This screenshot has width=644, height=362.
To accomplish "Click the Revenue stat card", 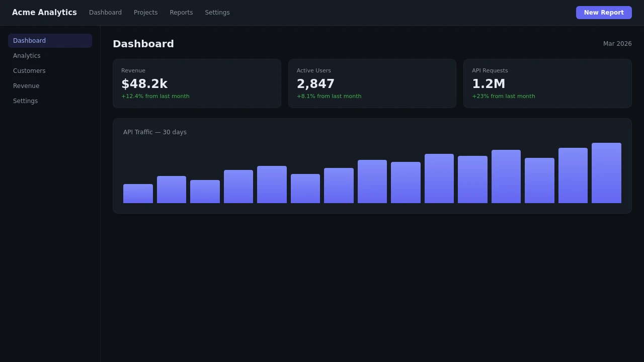I will point(197,83).
